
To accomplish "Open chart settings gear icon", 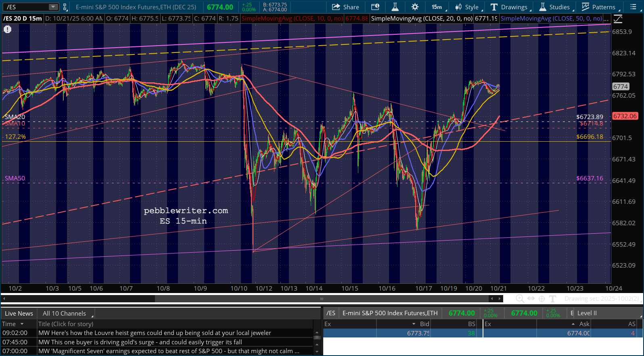I will tap(415, 7).
